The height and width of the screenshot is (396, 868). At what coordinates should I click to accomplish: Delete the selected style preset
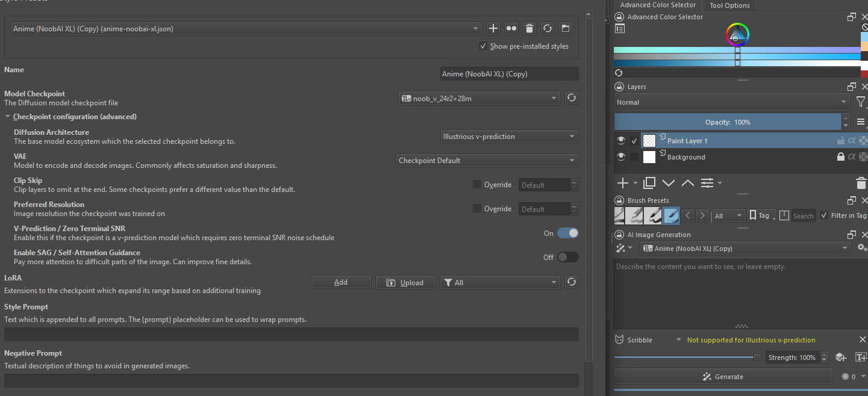coord(529,28)
